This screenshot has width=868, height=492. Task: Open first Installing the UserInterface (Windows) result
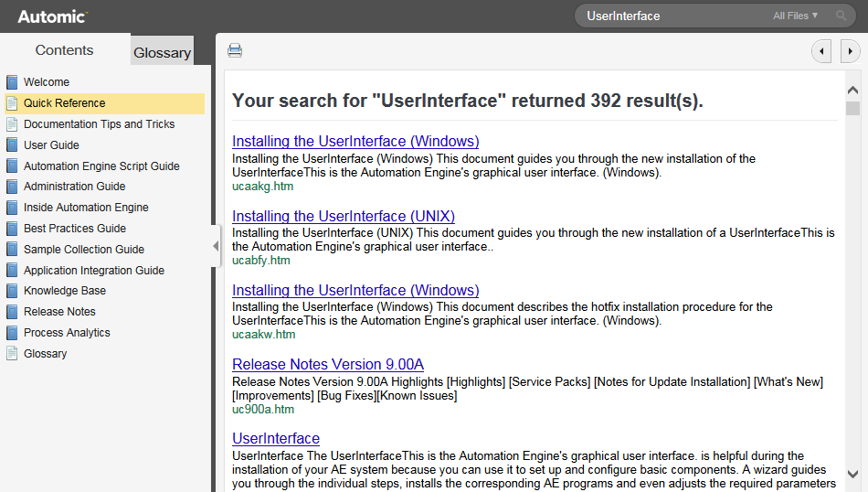tap(355, 141)
